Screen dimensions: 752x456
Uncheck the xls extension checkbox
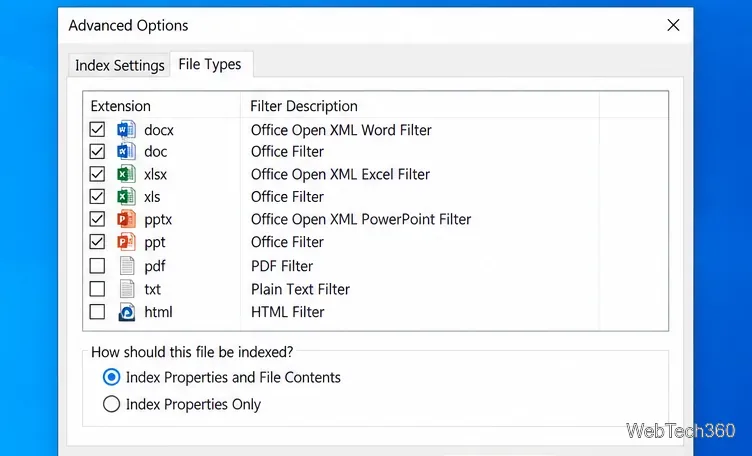tap(97, 197)
